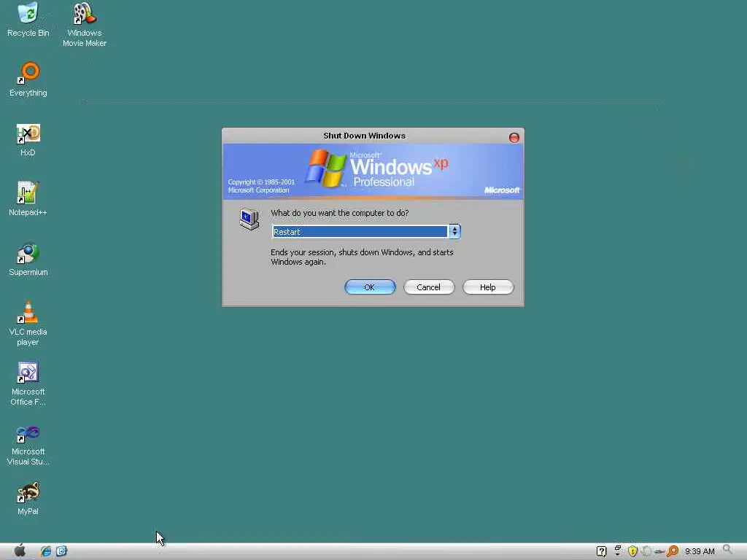Click the computer icon in Shut Down dialog
Screen dimensions: 747x560
pos(249,219)
